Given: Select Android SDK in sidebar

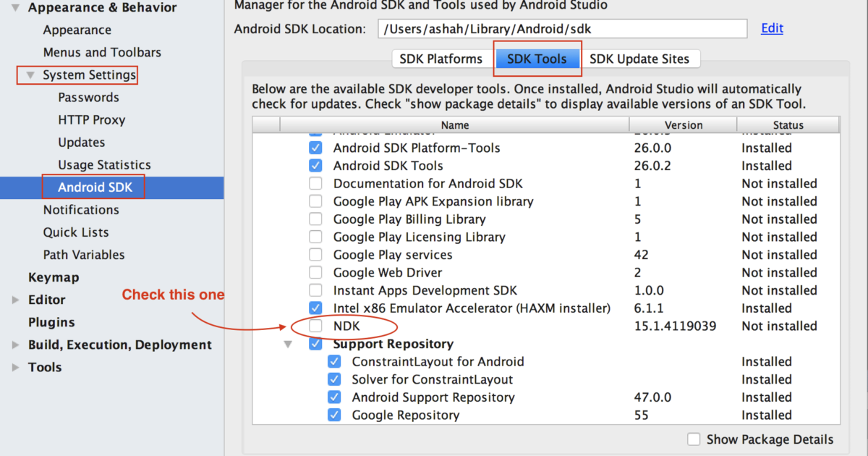Looking at the screenshot, I should pos(95,187).
